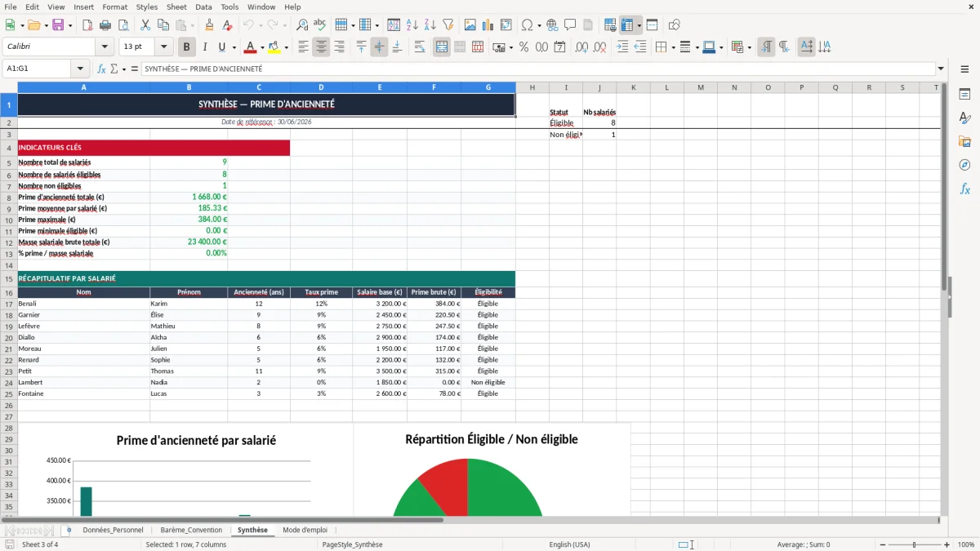Toggle Align Top vertical alignment

coord(361,47)
